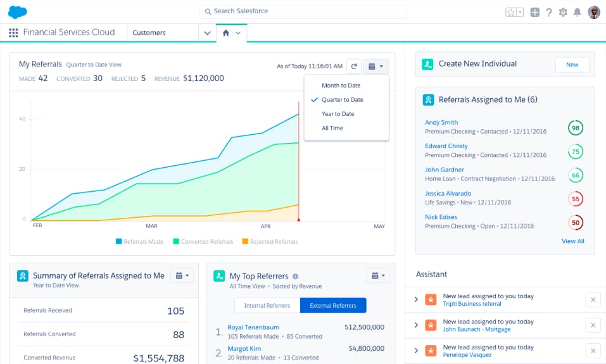The width and height of the screenshot is (606, 364).
Task: Click the lead icon for Penelope Vasquez
Action: click(431, 351)
